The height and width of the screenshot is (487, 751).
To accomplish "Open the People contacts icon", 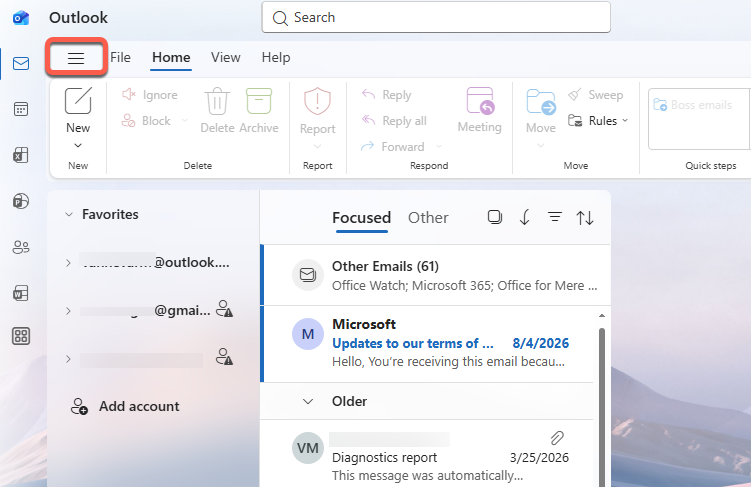I will click(x=21, y=247).
